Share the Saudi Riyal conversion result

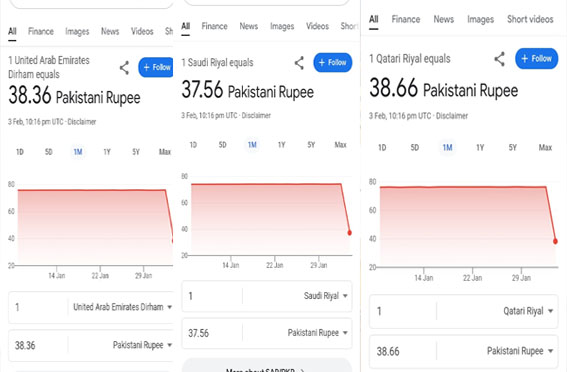(x=299, y=63)
